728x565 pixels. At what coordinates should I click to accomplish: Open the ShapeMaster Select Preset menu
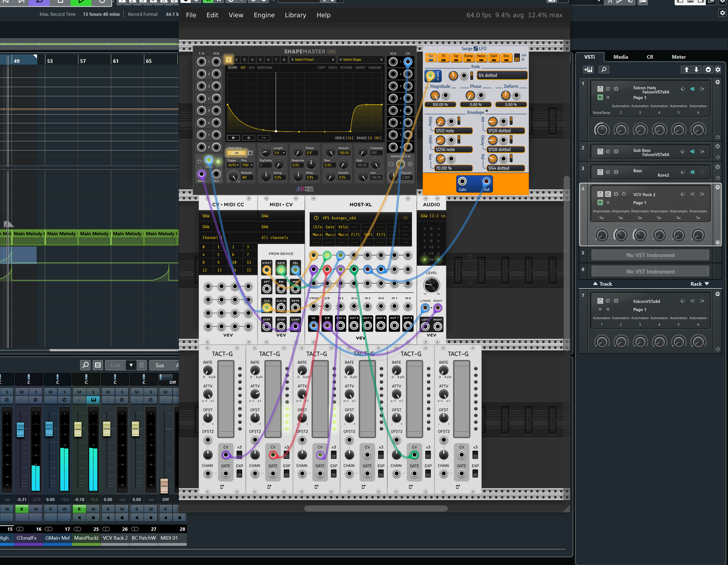coord(313,59)
